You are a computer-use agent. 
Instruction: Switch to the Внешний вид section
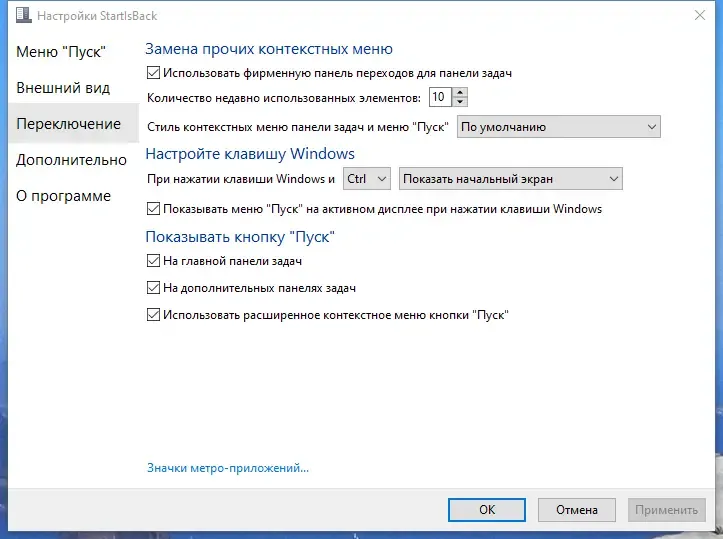coord(63,88)
